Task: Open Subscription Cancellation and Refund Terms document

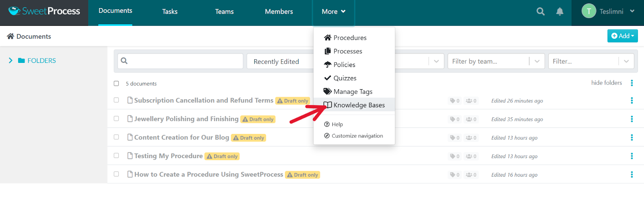Action: (204, 100)
